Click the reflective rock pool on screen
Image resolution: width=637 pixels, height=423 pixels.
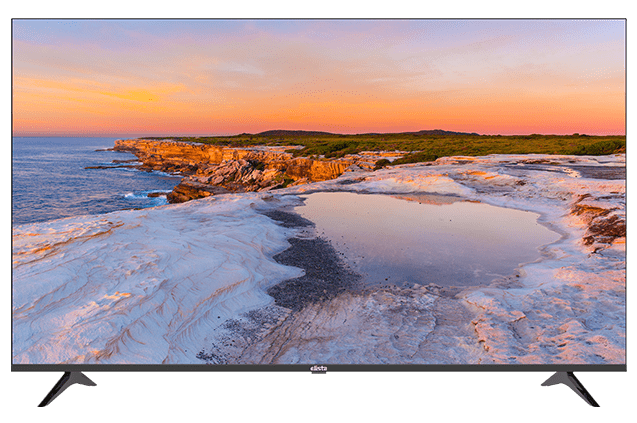(x=427, y=238)
